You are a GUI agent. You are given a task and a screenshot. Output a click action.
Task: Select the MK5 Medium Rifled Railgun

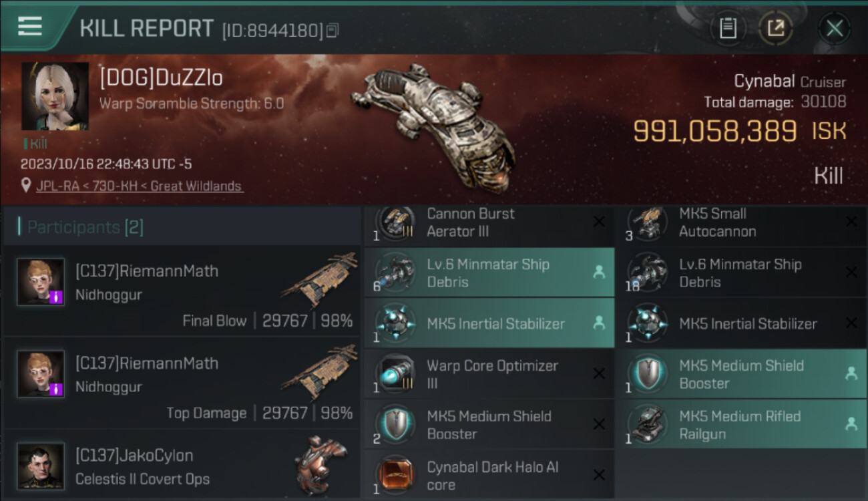[x=740, y=425]
